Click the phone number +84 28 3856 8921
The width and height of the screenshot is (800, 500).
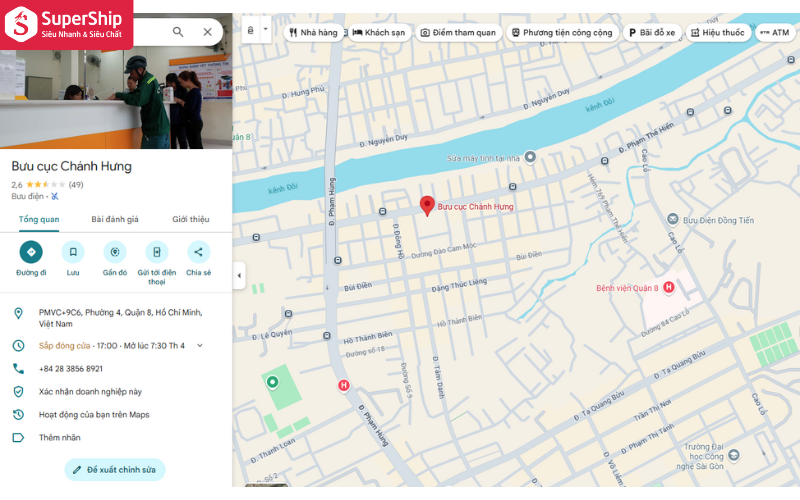pos(71,368)
